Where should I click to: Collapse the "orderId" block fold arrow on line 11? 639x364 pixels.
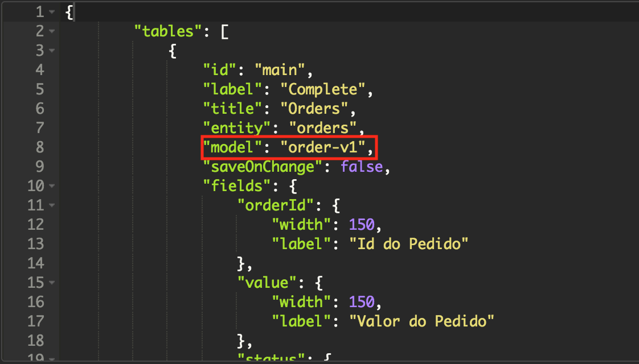(x=52, y=205)
